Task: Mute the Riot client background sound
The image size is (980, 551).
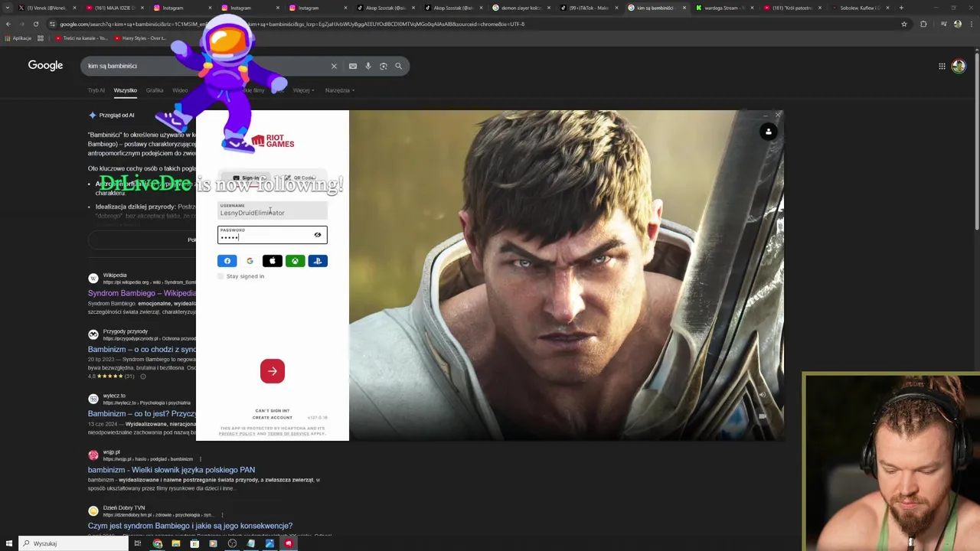Action: 763,395
